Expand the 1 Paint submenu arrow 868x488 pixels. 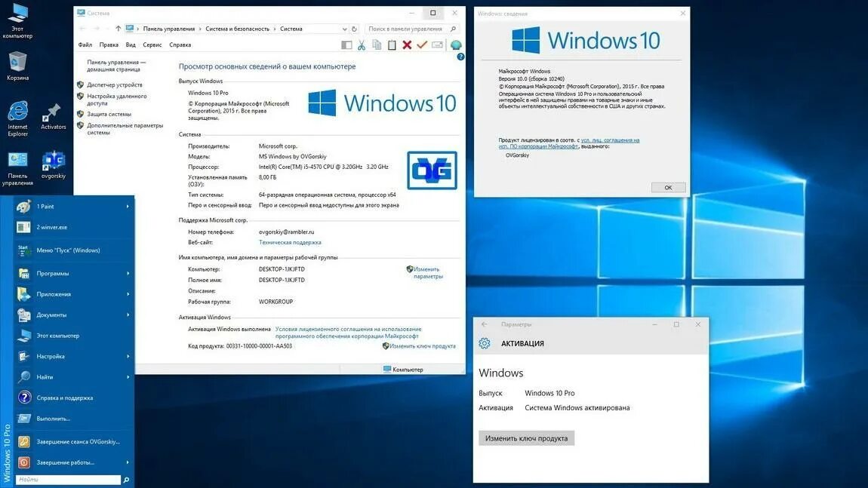coord(128,207)
